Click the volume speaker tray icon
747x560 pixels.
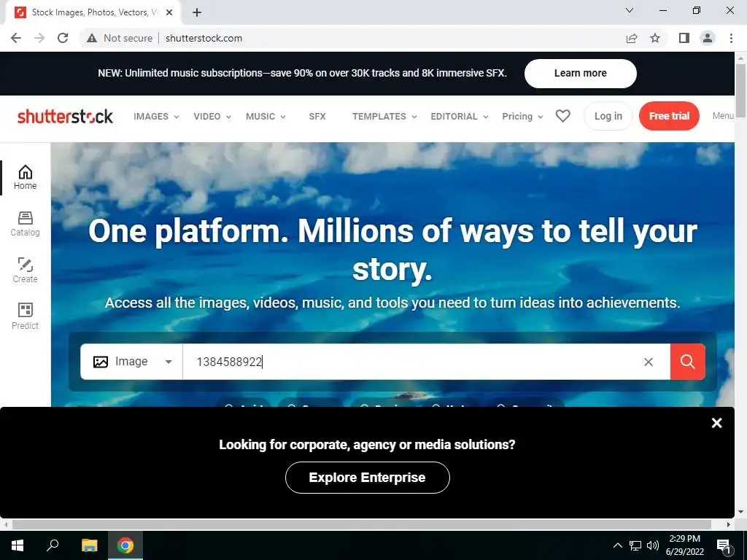[x=653, y=545]
